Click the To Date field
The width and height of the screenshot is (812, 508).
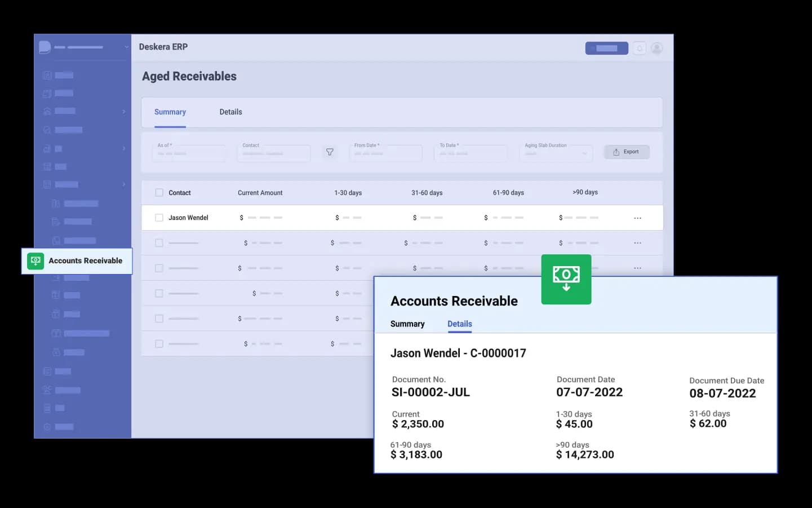coord(471,152)
